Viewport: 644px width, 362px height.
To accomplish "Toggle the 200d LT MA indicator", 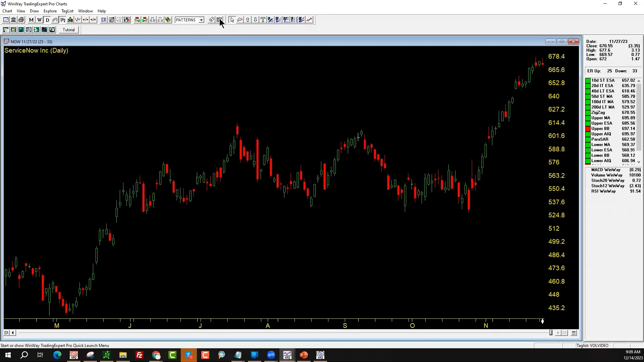I will [587, 107].
